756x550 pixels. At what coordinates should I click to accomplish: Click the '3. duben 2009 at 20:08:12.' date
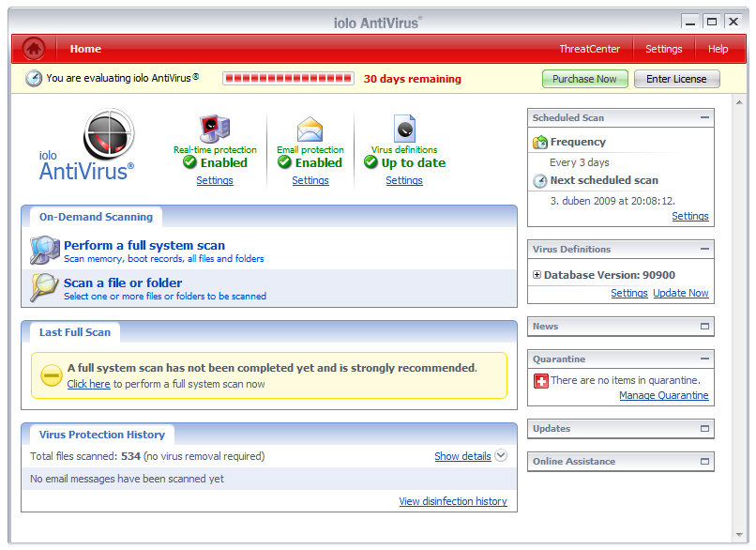tap(612, 201)
